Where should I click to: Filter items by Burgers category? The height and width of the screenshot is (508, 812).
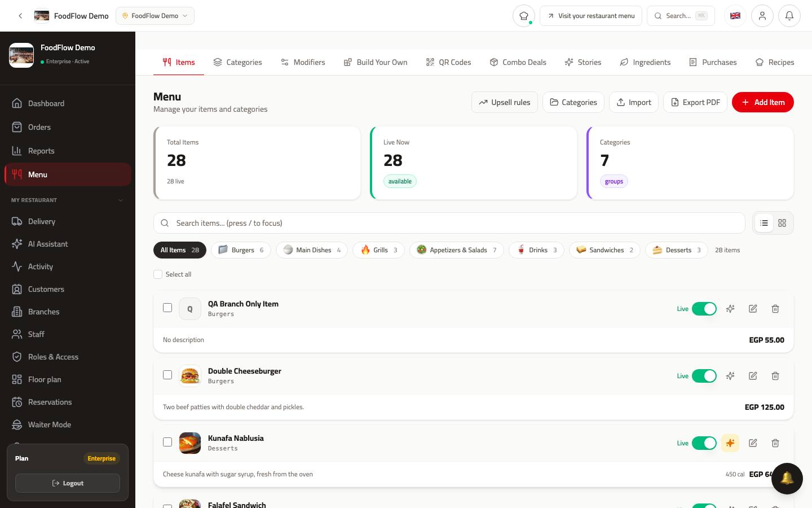pos(241,250)
